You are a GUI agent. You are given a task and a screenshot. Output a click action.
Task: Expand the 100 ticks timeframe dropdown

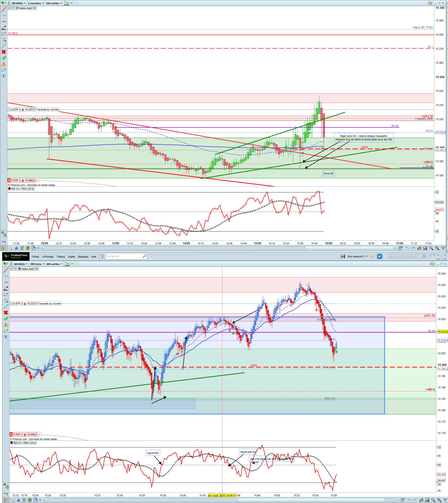coord(37,264)
